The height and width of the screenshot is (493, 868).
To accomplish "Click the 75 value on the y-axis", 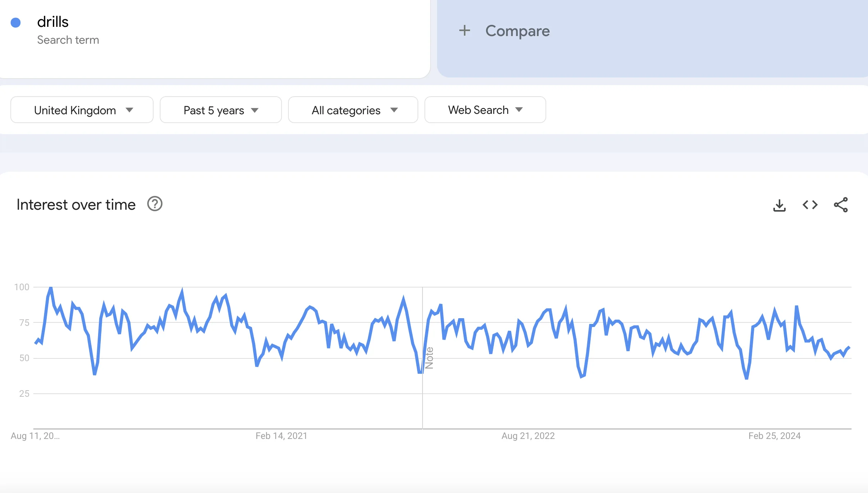I will point(24,323).
